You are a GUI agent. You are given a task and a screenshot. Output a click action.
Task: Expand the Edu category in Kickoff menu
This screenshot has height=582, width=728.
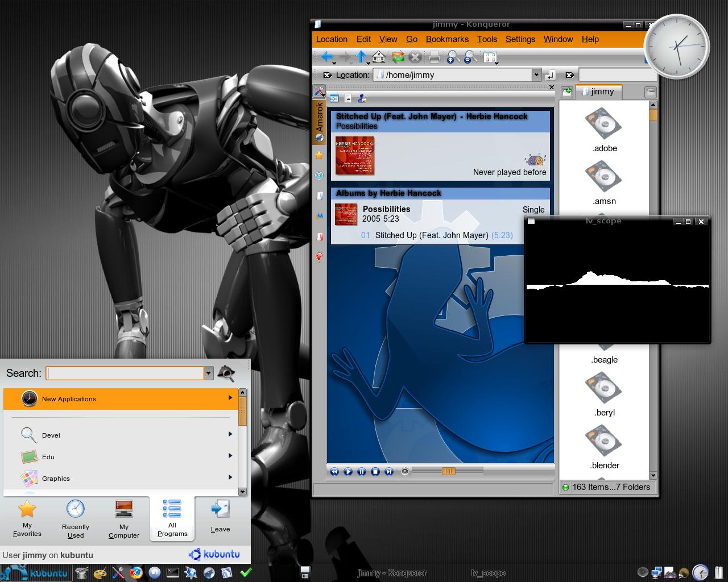tap(120, 456)
